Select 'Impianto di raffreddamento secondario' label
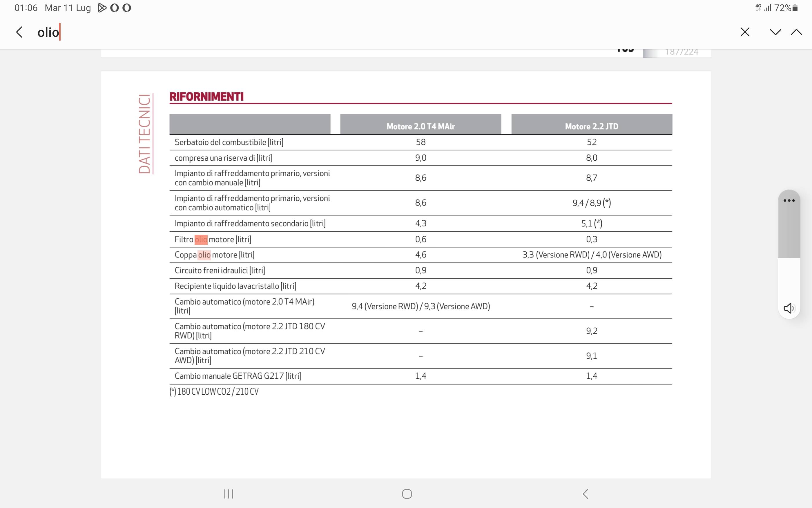 [x=250, y=224]
